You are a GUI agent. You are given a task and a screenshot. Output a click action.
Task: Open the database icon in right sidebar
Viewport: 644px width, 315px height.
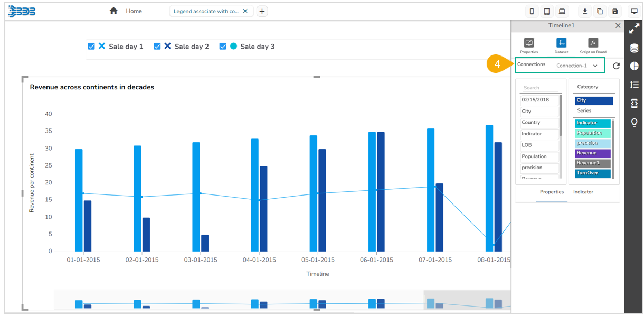(634, 48)
